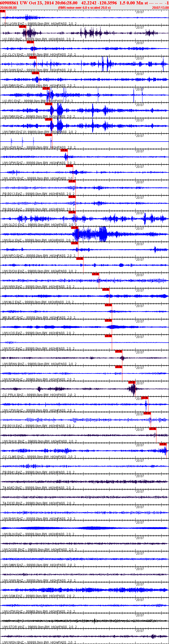169x644 pixels.
Task: Select the pick flag on the UO.IRO trace
Action: pos(46,88)
